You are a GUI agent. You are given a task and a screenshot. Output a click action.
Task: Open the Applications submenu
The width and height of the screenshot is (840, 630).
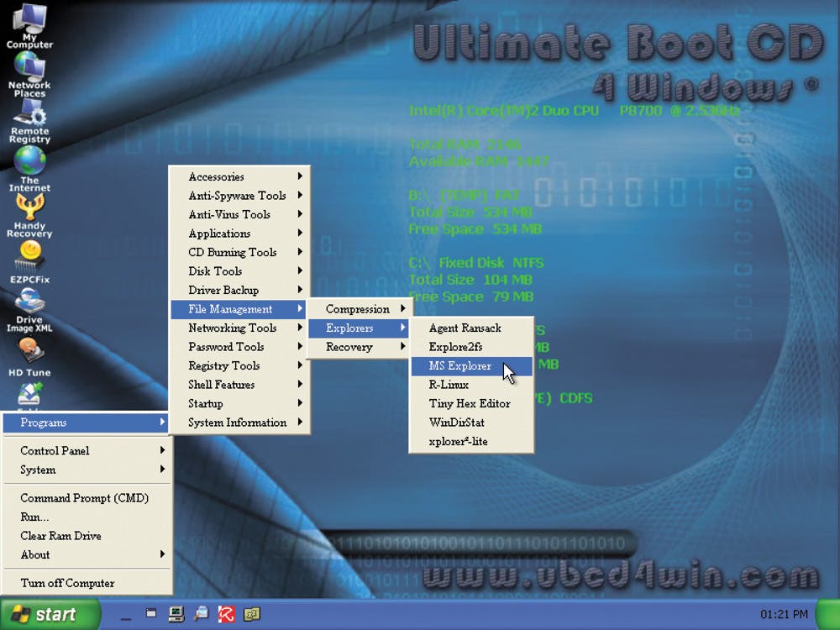coord(239,234)
